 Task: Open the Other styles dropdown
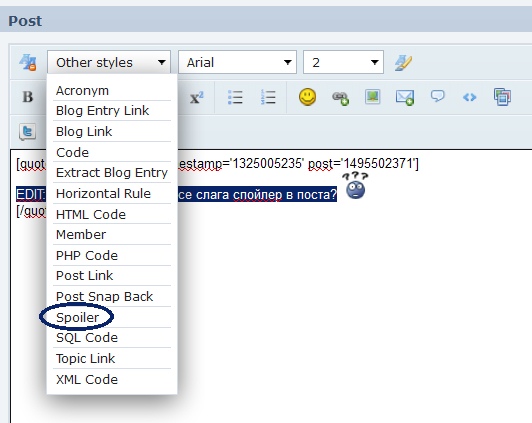click(x=109, y=62)
